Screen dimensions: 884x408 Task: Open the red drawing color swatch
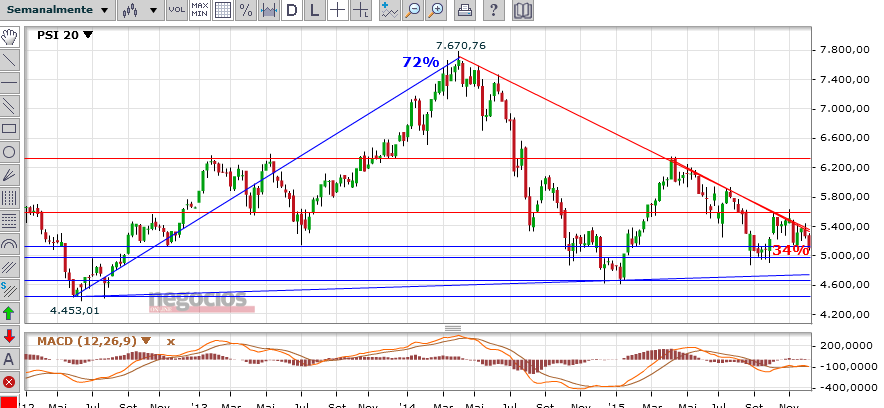tap(9, 401)
